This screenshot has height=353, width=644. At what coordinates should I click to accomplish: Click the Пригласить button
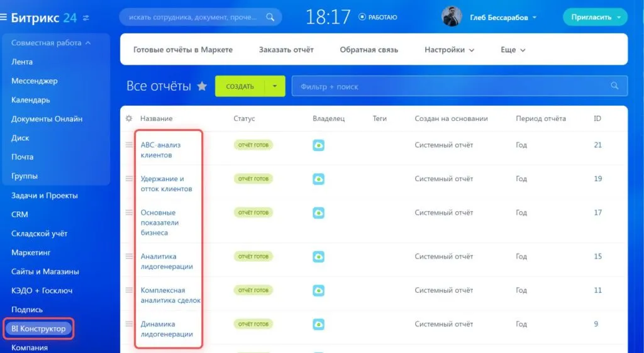[x=595, y=17]
